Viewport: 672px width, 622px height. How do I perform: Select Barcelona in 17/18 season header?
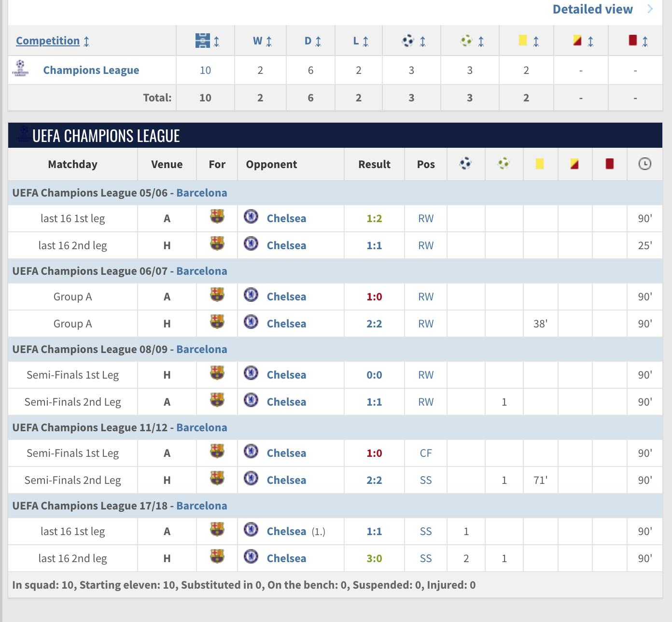click(201, 506)
